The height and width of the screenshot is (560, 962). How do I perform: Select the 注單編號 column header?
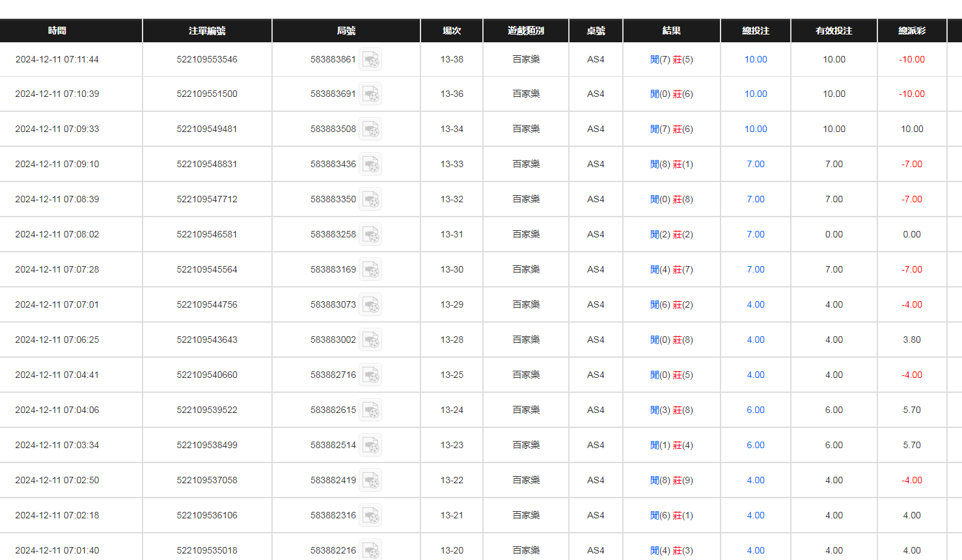[x=207, y=31]
